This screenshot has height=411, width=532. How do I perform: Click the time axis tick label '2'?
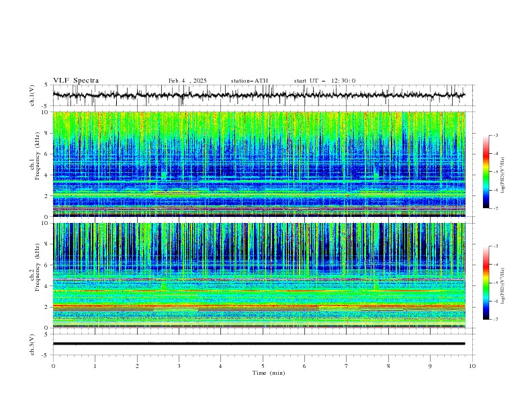[137, 366]
